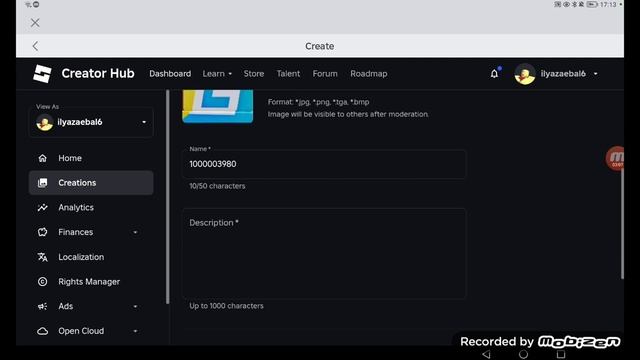Click the Open Cloud cloud icon
Screen dimensions: 640x360
[42, 331]
